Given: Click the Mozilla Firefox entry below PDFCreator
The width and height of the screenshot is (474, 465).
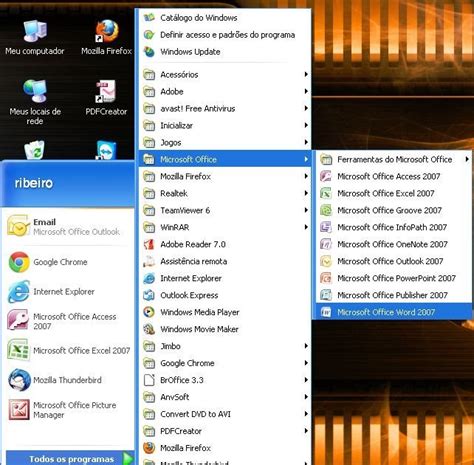Looking at the screenshot, I should pos(225,448).
